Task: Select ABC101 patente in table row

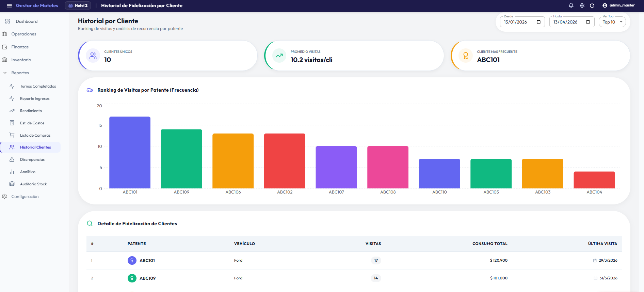Action: coord(147,261)
